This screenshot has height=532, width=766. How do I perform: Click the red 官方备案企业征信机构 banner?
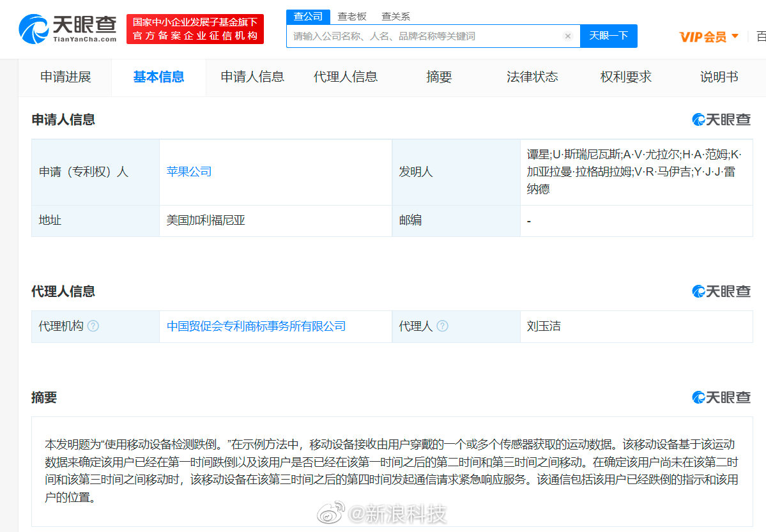point(195,29)
